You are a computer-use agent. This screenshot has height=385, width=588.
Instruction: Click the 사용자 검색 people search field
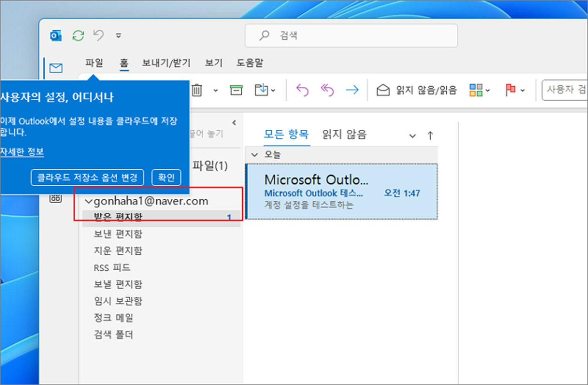564,90
